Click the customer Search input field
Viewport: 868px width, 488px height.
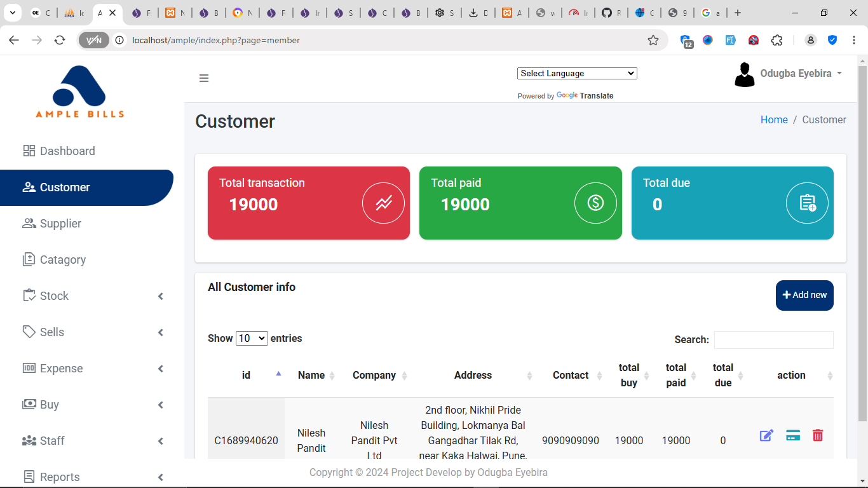click(773, 340)
